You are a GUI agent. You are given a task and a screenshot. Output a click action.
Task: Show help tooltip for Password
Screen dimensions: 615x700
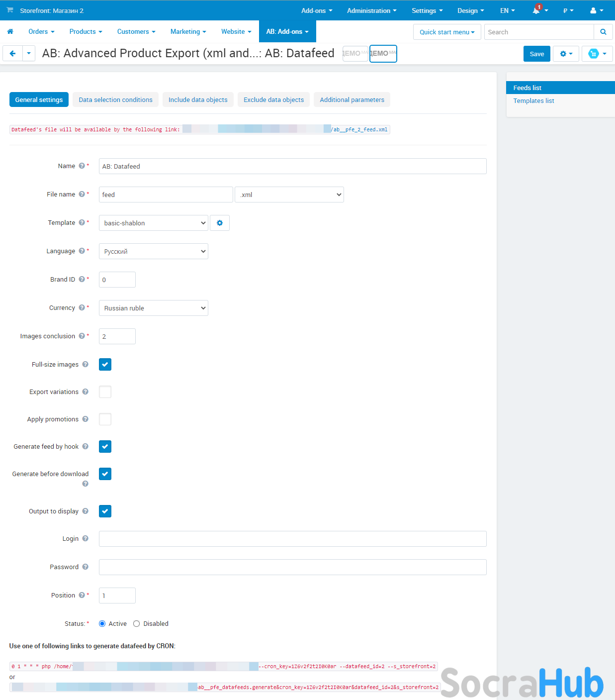(85, 567)
